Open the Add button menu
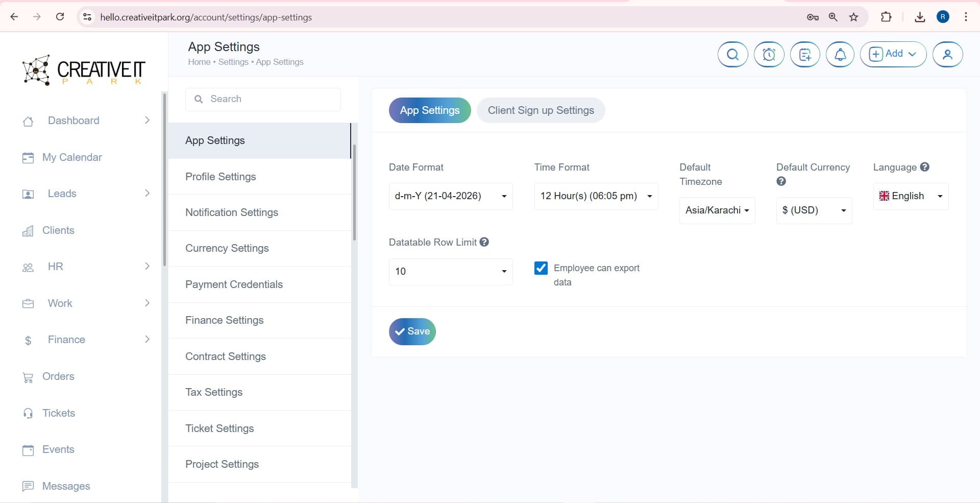Viewport: 980px width, 503px height. tap(893, 54)
